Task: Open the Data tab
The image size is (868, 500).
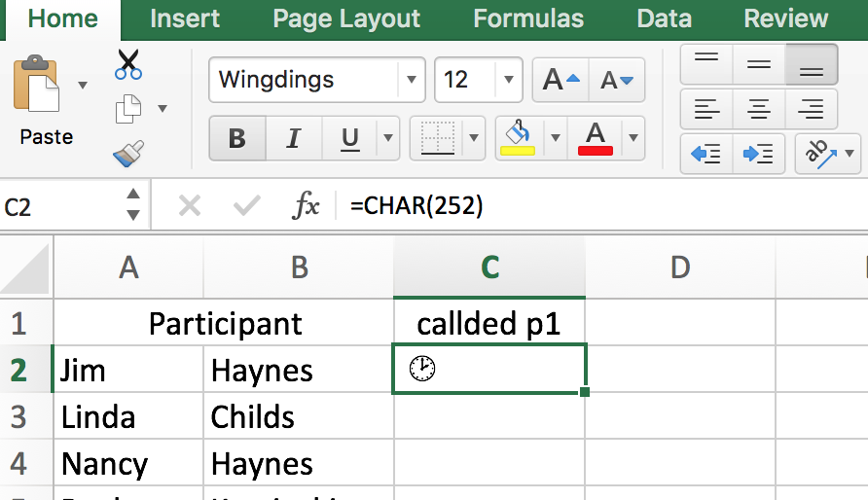Action: (665, 18)
